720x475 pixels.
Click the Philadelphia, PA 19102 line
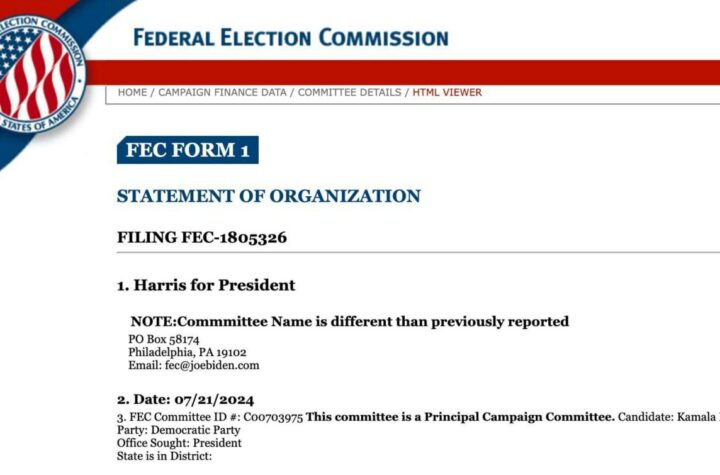[187, 352]
